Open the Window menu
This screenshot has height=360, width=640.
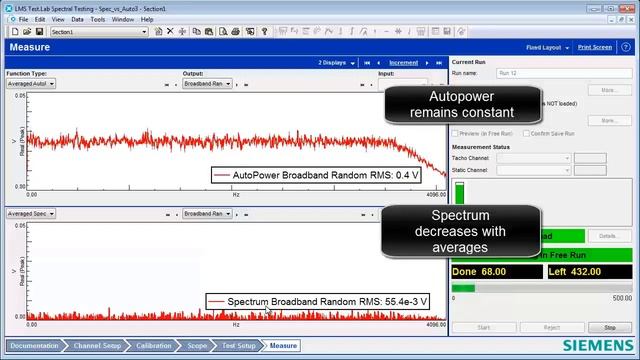click(x=122, y=20)
